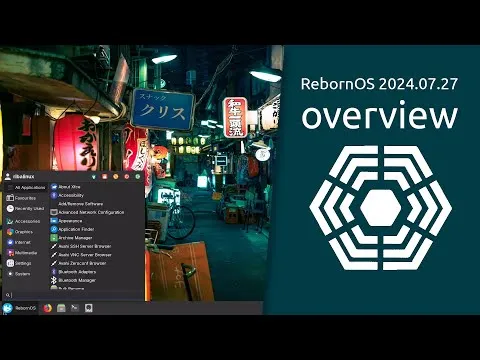
Task: Launch the file manager taskbar icon
Action: point(61,308)
